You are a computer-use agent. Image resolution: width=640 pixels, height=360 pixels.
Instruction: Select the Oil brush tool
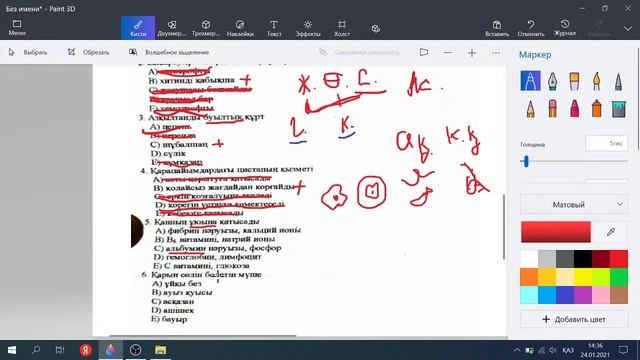(x=574, y=81)
